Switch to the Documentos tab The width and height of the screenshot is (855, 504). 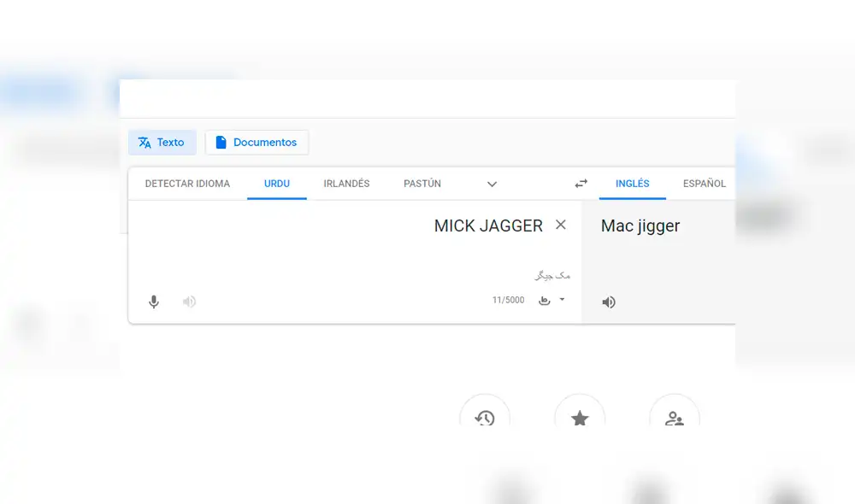[x=256, y=143]
